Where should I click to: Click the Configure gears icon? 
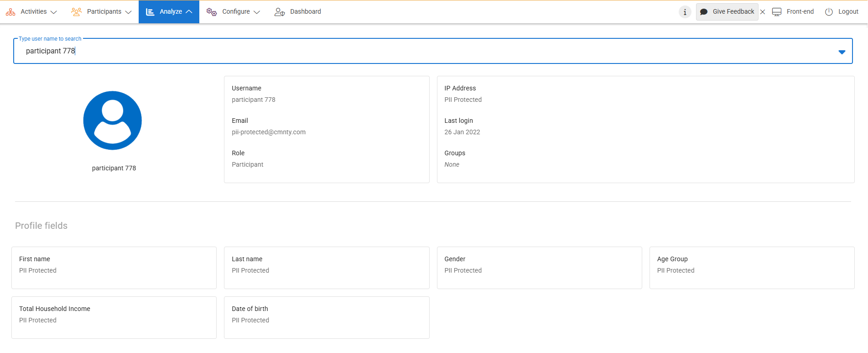(x=211, y=12)
